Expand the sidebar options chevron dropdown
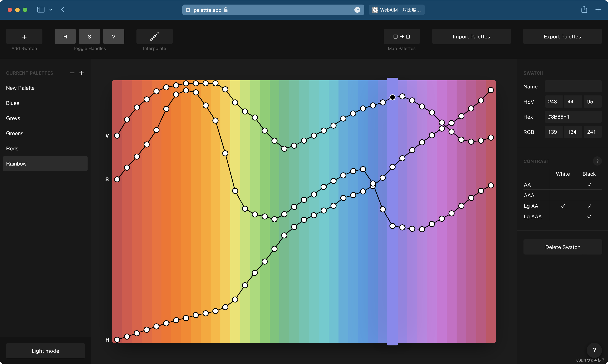The image size is (608, 364). click(x=51, y=10)
